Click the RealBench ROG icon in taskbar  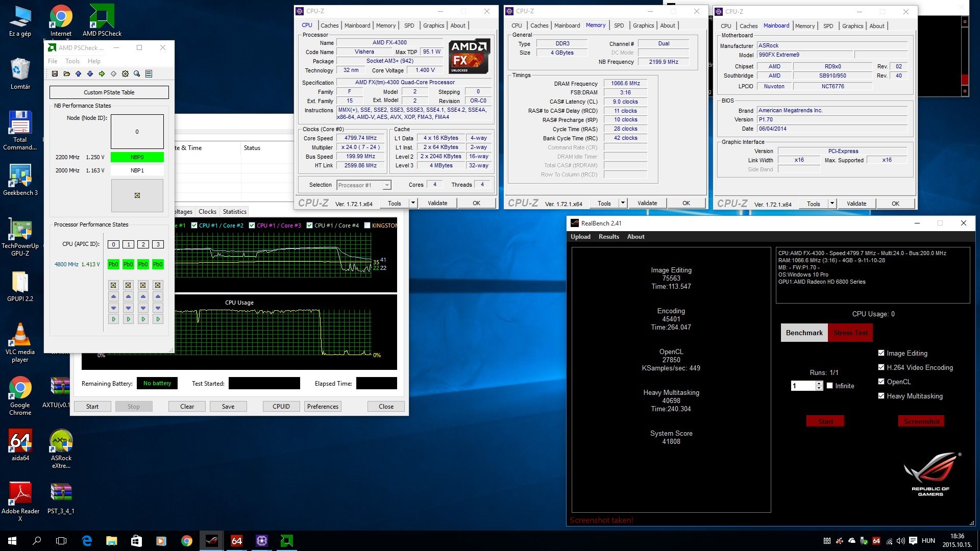(x=211, y=541)
